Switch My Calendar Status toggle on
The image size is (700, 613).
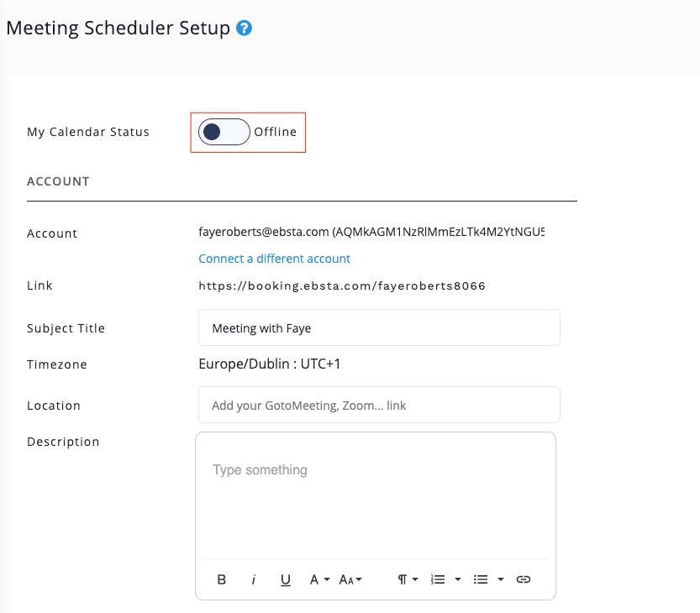pos(224,132)
